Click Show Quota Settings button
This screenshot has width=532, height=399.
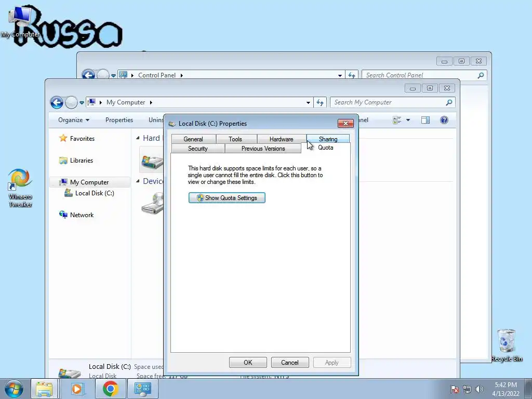pyautogui.click(x=227, y=198)
